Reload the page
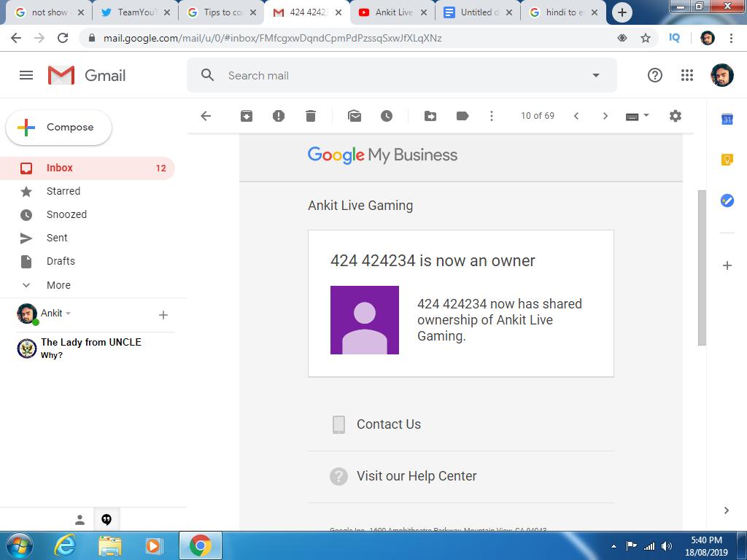747x560 pixels. click(x=63, y=38)
